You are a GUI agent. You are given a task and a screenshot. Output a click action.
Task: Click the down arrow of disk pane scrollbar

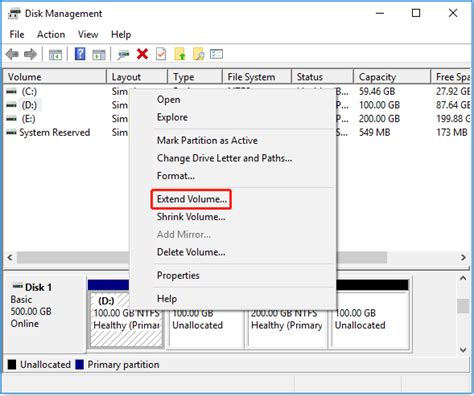[463, 350]
